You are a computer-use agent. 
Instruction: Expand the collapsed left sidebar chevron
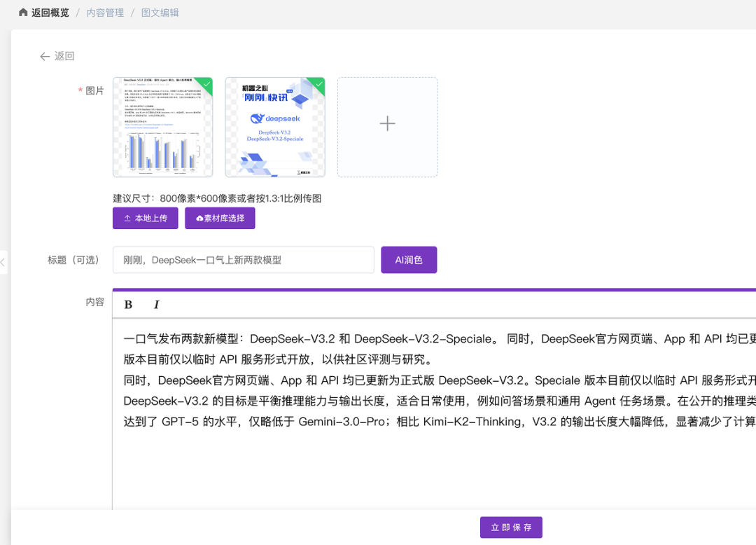point(3,262)
